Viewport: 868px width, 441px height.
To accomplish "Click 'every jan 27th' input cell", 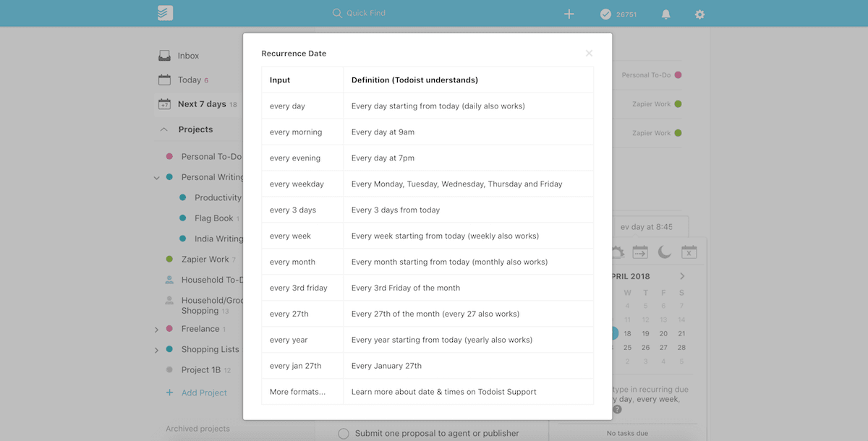I will [302, 367].
